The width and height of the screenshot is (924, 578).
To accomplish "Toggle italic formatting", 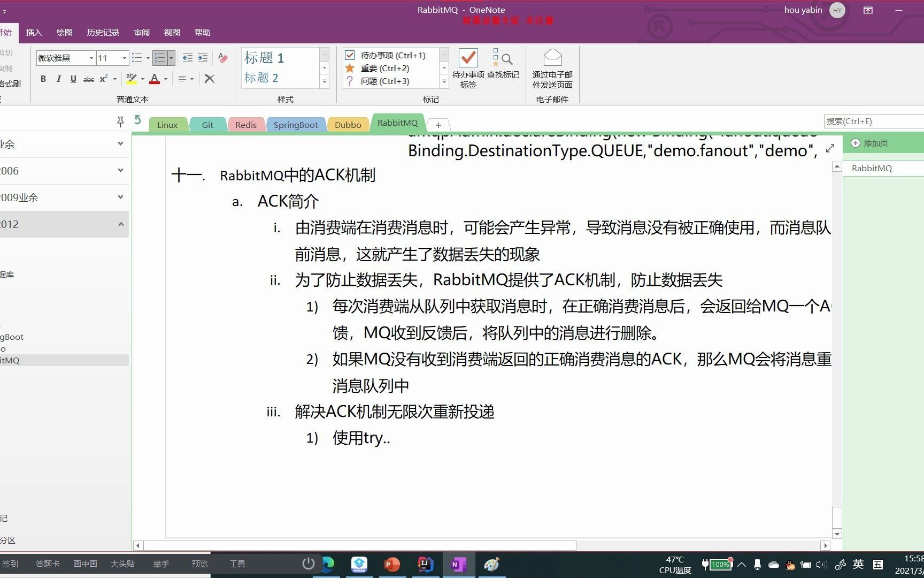I will [x=58, y=79].
